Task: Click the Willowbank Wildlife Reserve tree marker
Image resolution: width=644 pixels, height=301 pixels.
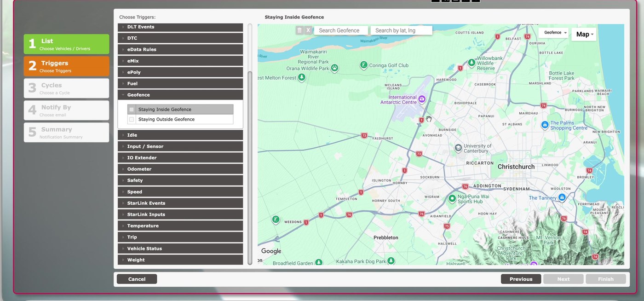Action: tap(471, 63)
